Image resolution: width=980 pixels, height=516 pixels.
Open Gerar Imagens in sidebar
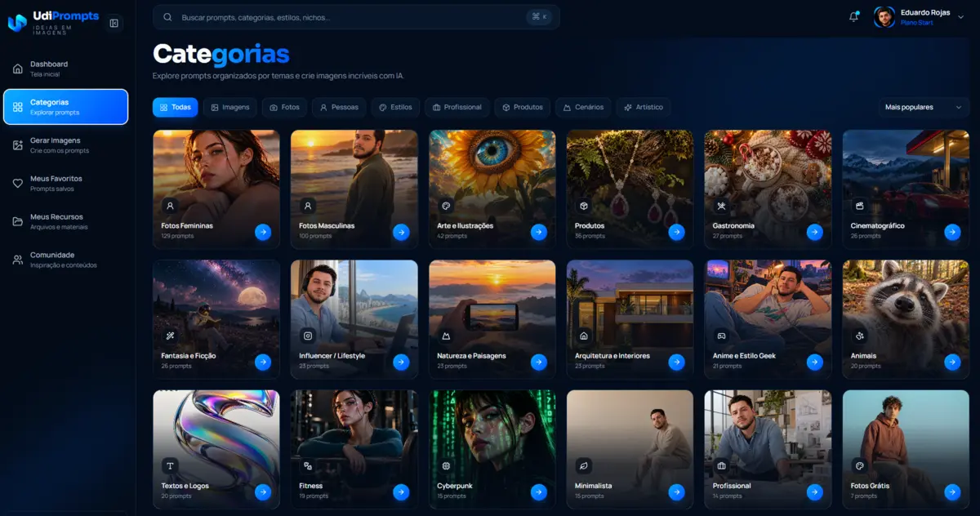pyautogui.click(x=66, y=145)
